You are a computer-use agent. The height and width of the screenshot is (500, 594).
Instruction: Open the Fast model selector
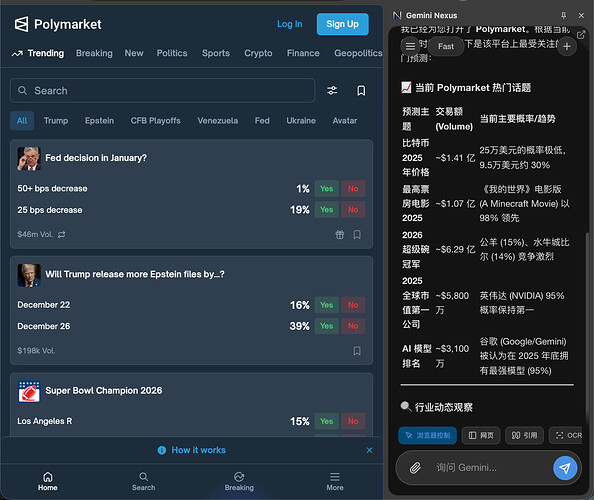[x=446, y=46]
